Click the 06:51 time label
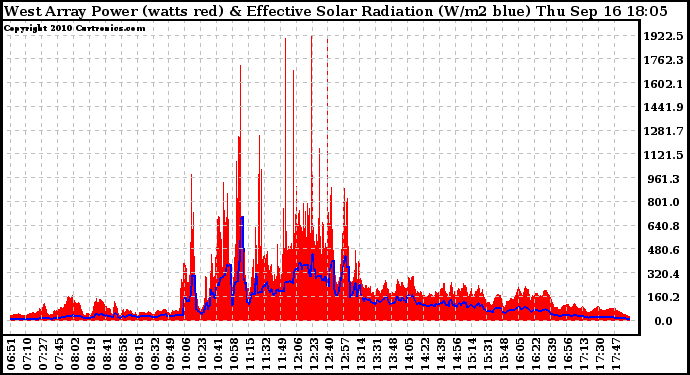This screenshot has width=690, height=375. (11, 354)
